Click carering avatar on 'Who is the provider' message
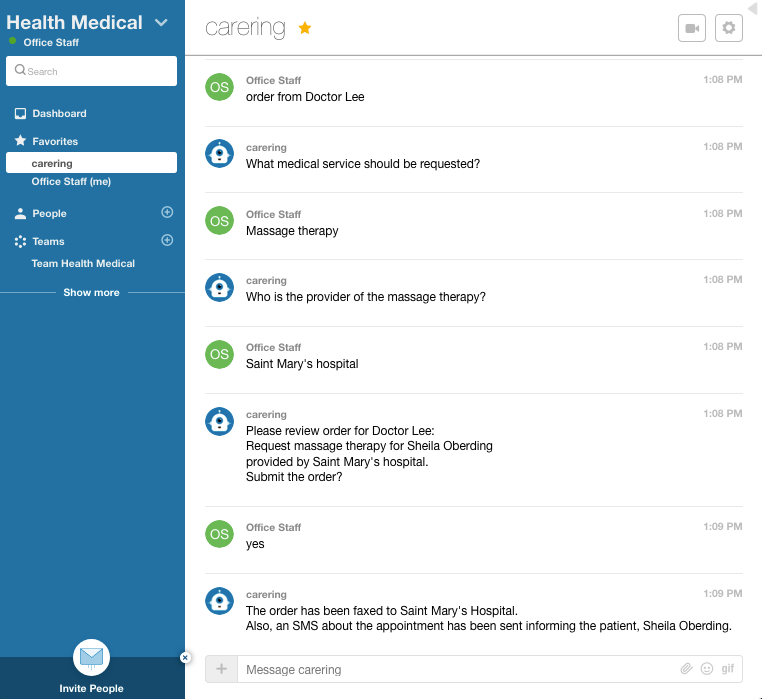 (x=219, y=287)
